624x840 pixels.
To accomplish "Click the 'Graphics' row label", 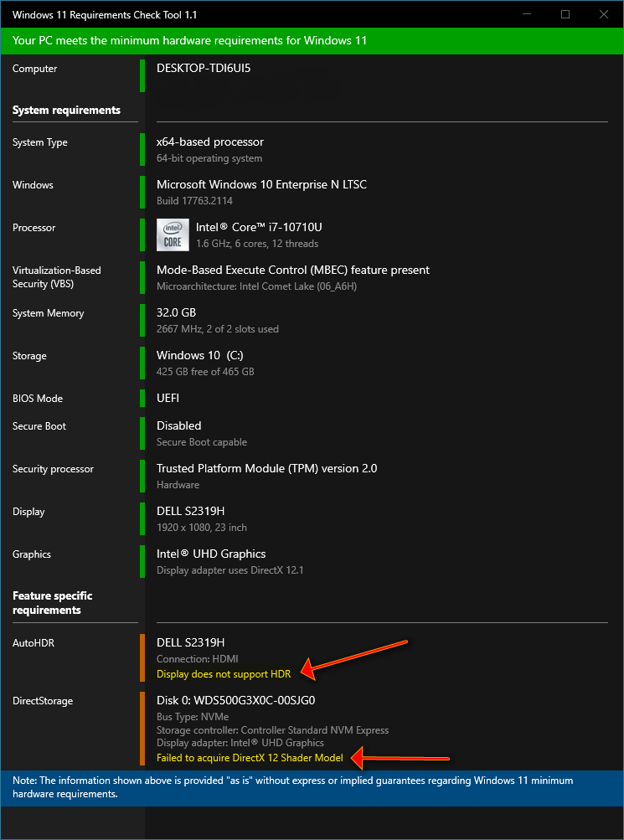I will [31, 554].
